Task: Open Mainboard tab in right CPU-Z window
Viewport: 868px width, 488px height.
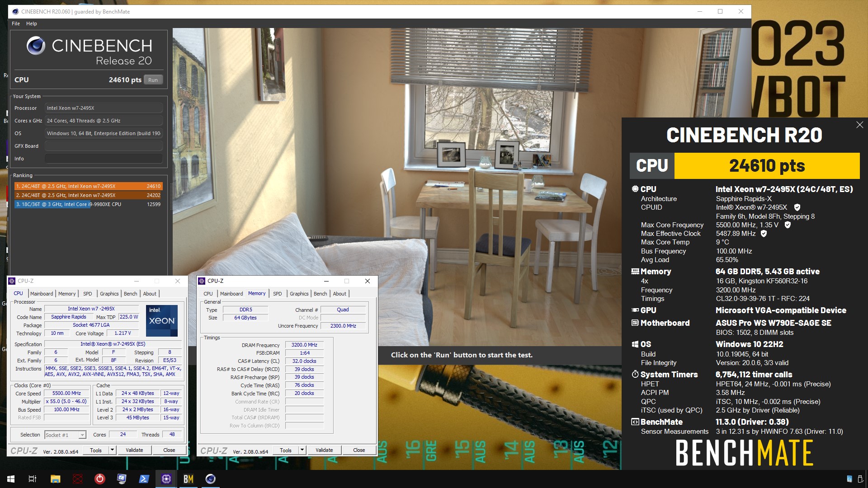Action: pyautogui.click(x=231, y=294)
